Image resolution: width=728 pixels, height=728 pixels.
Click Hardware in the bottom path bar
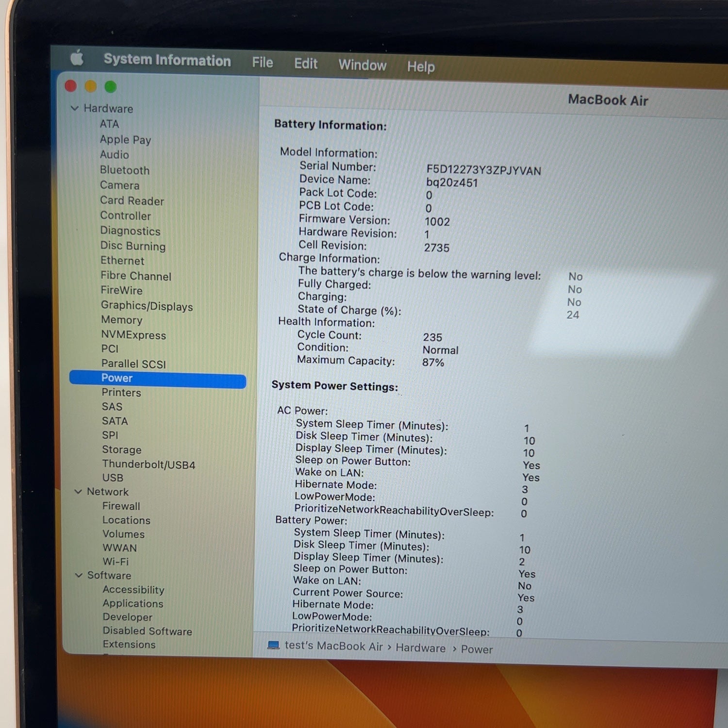[420, 648]
